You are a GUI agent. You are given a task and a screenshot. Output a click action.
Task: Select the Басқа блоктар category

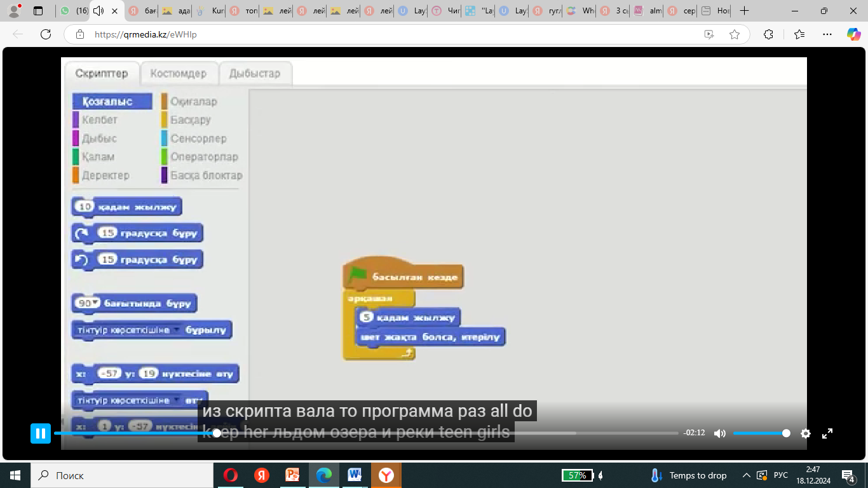[x=202, y=175]
